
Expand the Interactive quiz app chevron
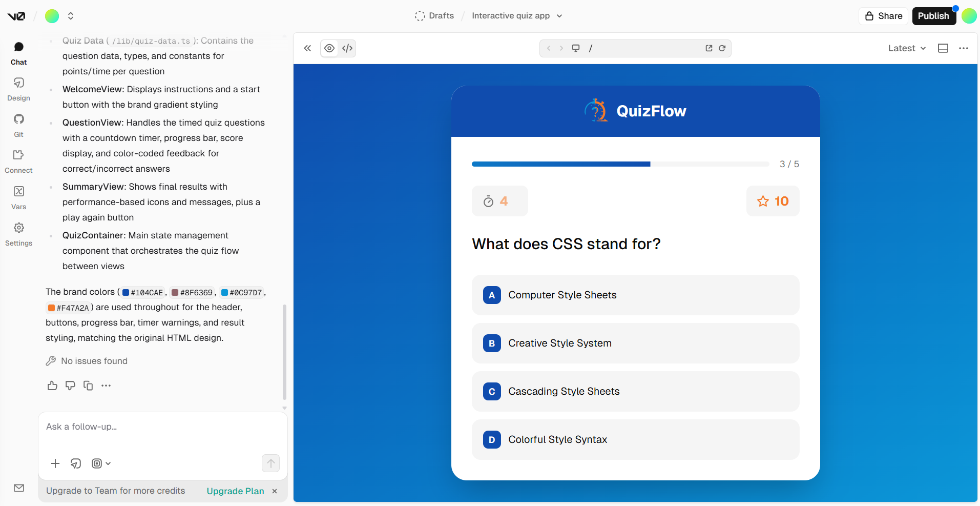[x=560, y=16]
